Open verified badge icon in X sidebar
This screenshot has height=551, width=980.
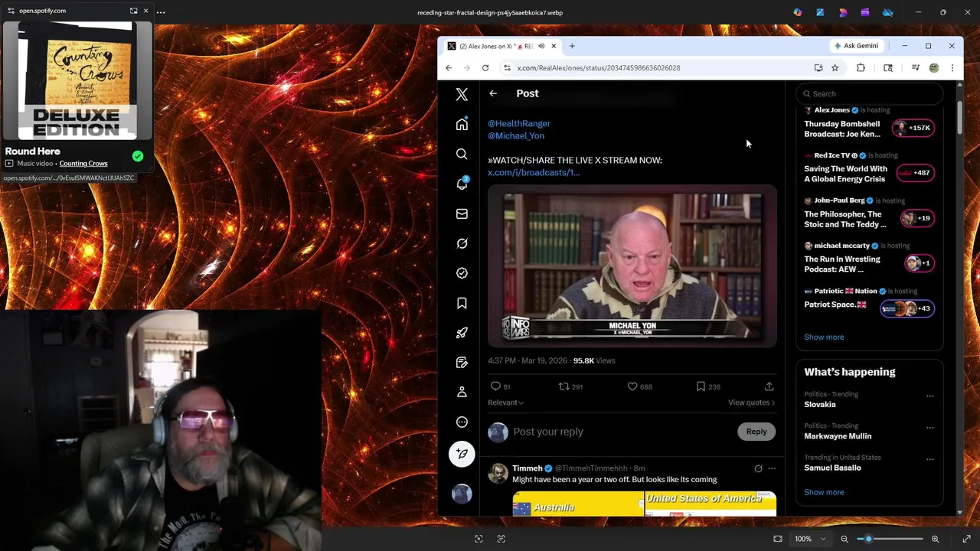point(462,273)
